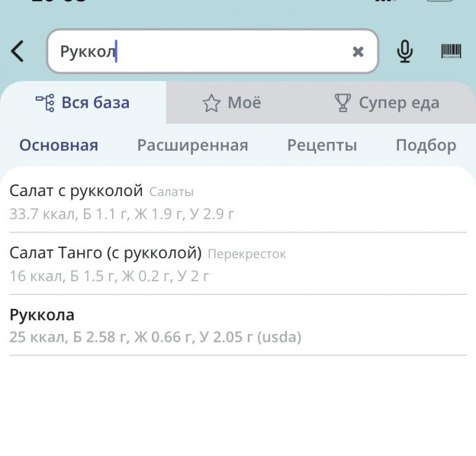476x456 pixels.
Task: Clear the search text with the X icon
Action: coord(358,51)
